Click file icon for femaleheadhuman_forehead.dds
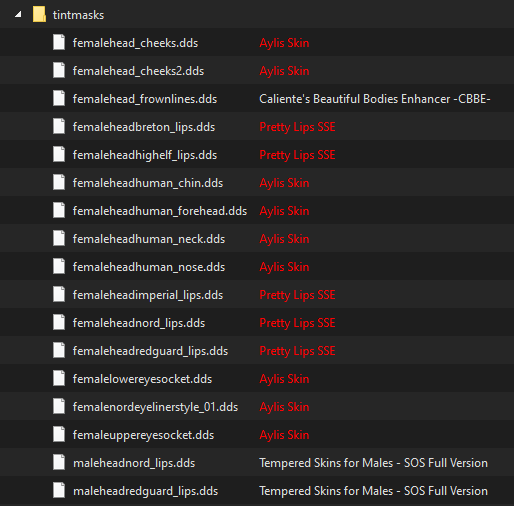The width and height of the screenshot is (514, 506). pyautogui.click(x=59, y=211)
